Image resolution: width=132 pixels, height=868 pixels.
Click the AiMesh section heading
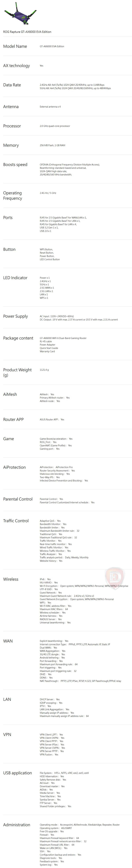10,394
